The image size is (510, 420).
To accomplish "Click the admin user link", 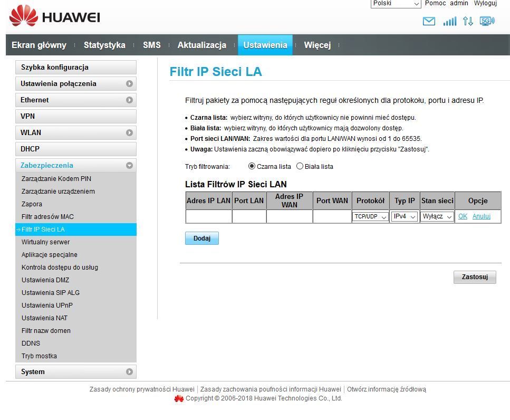I will tap(459, 3).
